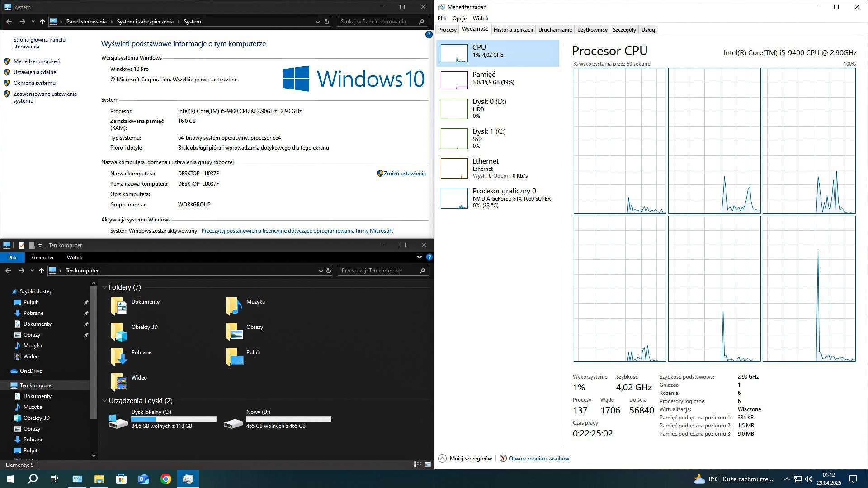The image size is (868, 488).
Task: Open the Opcje menu in Menedżer zadań
Action: tap(459, 19)
